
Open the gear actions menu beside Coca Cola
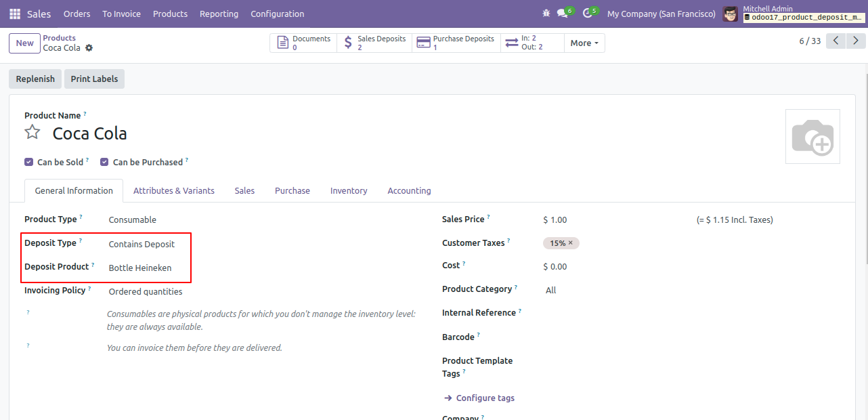(89, 48)
